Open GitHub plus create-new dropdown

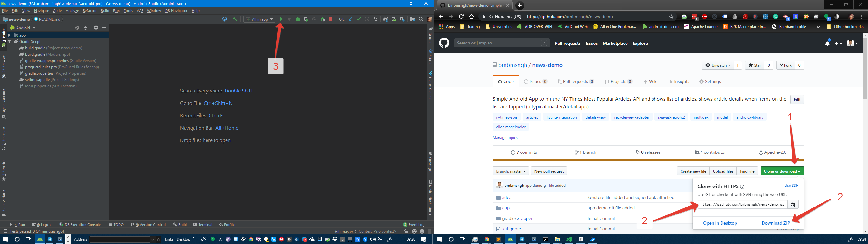click(838, 43)
